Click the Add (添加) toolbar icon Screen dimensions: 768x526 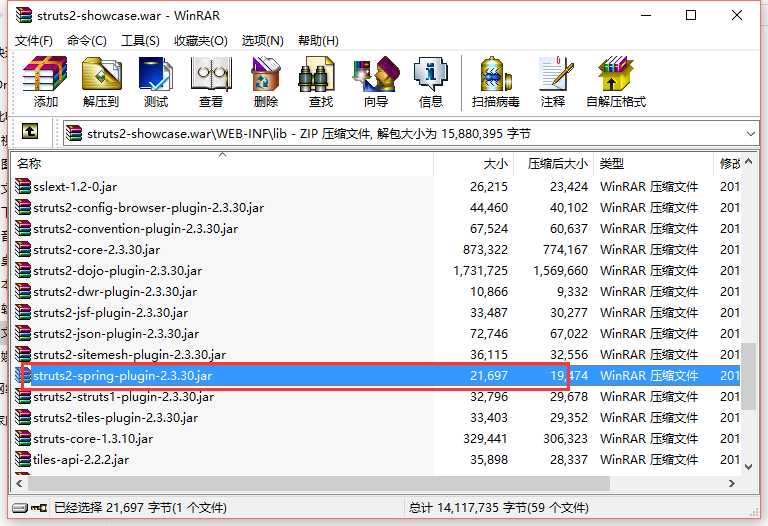[x=45, y=74]
